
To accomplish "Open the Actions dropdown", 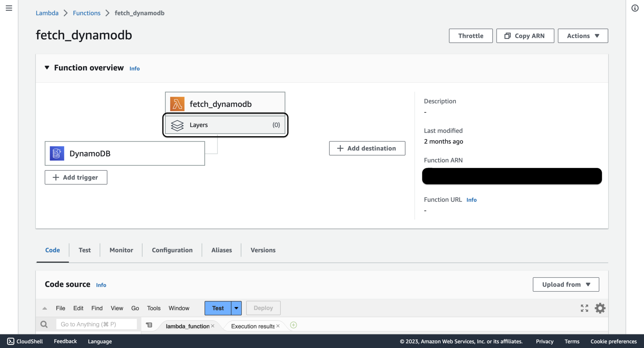I will (x=583, y=36).
